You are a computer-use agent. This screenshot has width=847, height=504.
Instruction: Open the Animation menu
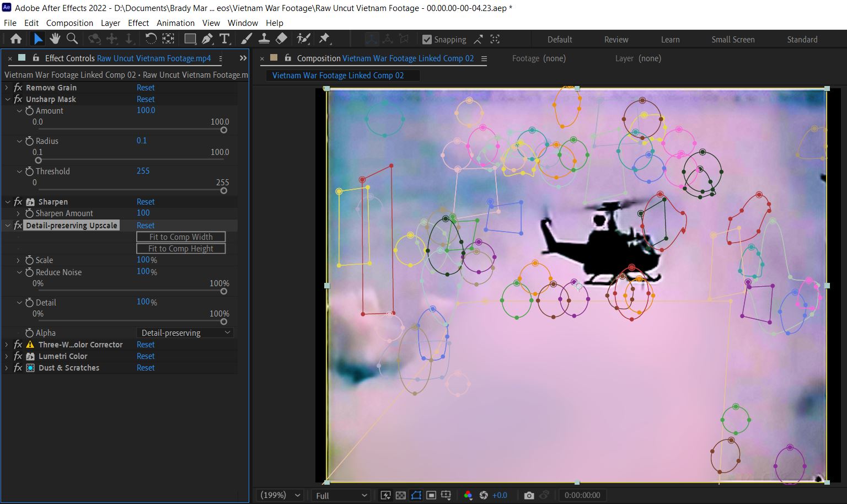pyautogui.click(x=175, y=23)
